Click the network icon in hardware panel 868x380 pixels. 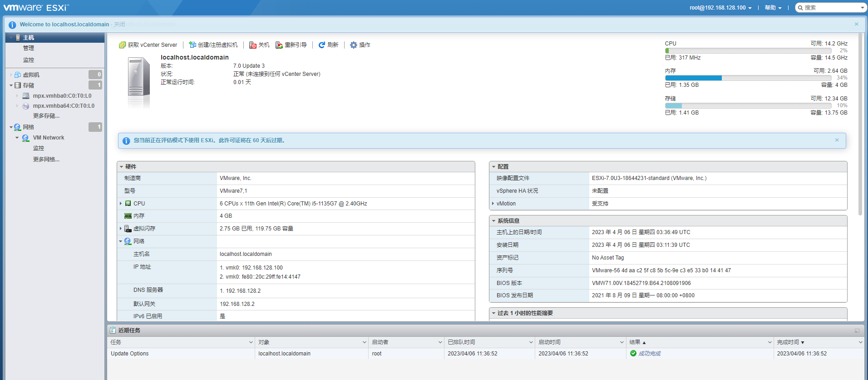click(x=128, y=241)
